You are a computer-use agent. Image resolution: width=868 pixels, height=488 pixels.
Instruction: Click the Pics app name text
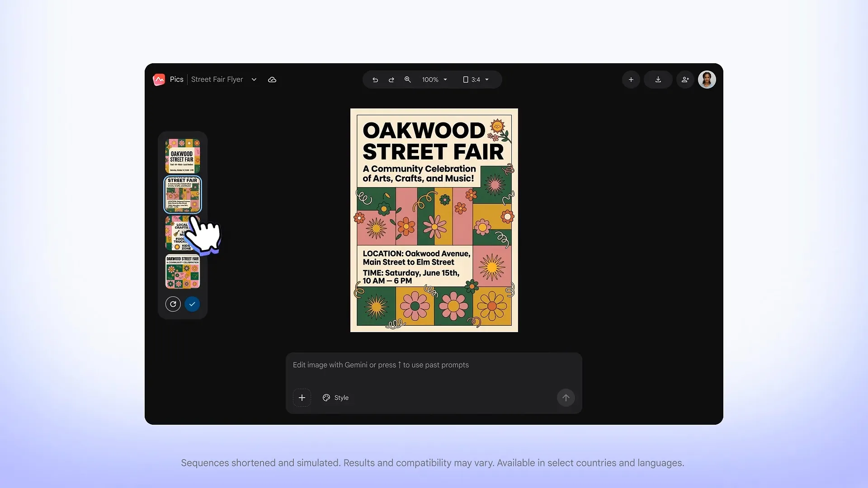[176, 80]
